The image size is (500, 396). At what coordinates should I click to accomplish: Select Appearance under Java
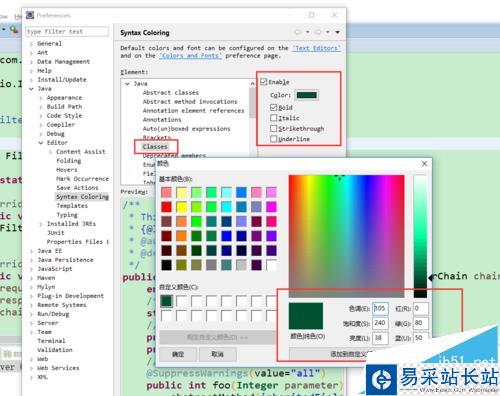pos(64,98)
